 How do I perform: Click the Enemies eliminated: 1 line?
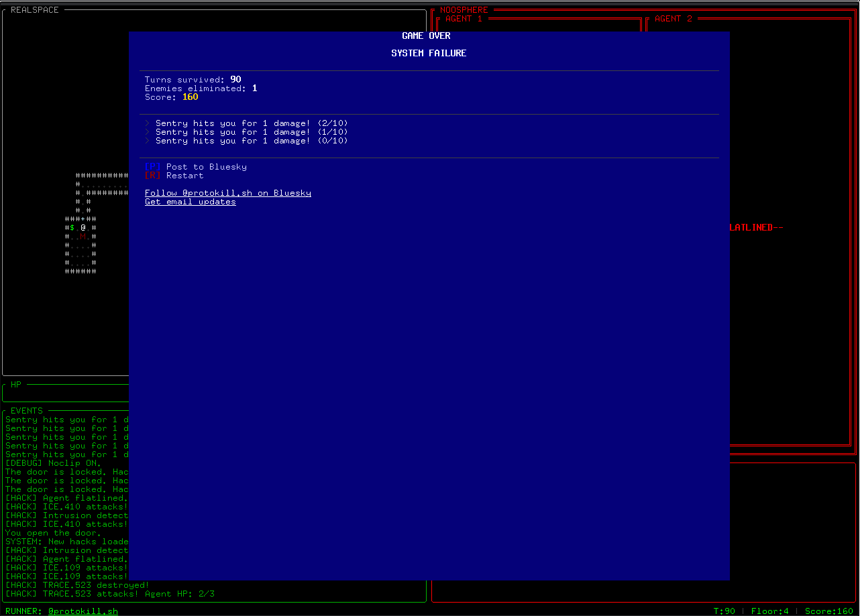coord(201,88)
